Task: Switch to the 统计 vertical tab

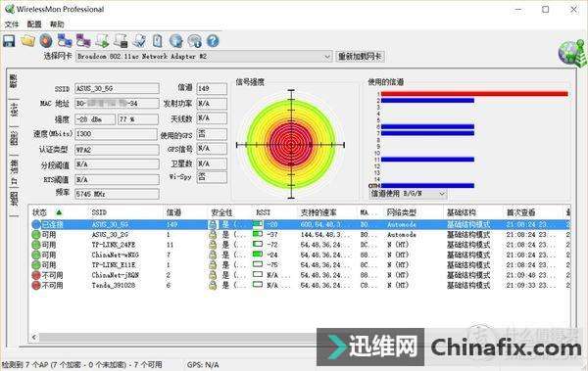Action: (14, 109)
